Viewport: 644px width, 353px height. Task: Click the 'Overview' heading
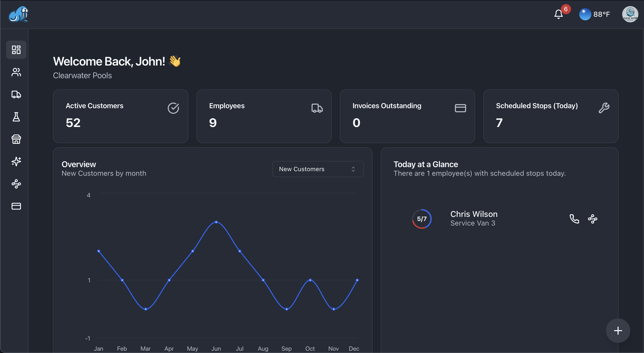click(x=79, y=164)
